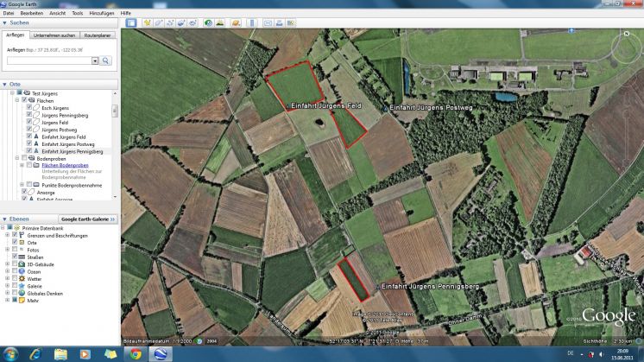Collapse the Flächen folder in Orte
The image size is (644, 362).
[16, 100]
